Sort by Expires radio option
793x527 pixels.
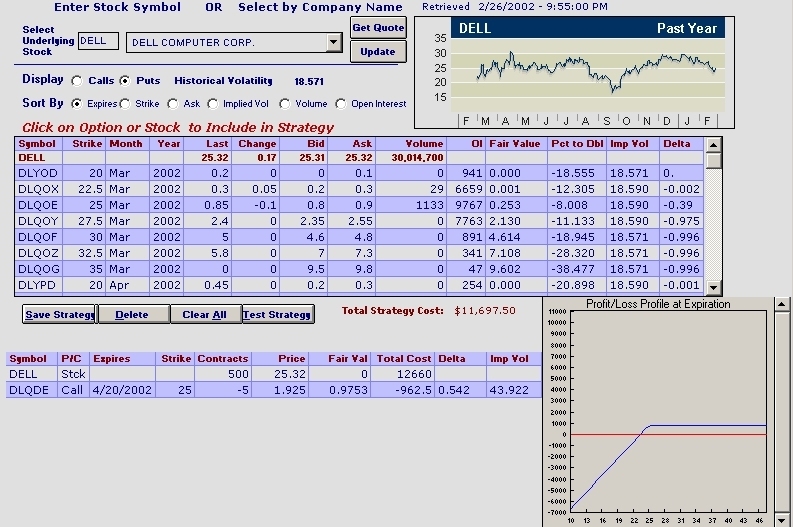(76, 104)
